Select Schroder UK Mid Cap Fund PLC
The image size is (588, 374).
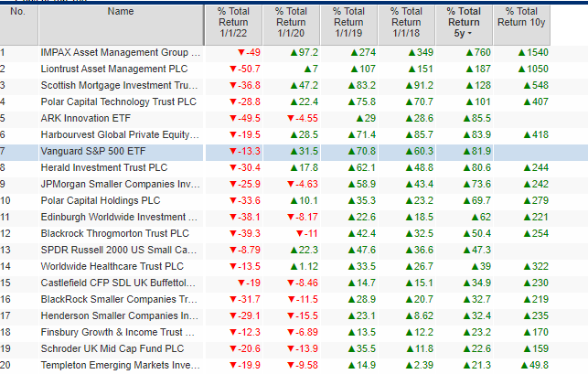point(112,349)
